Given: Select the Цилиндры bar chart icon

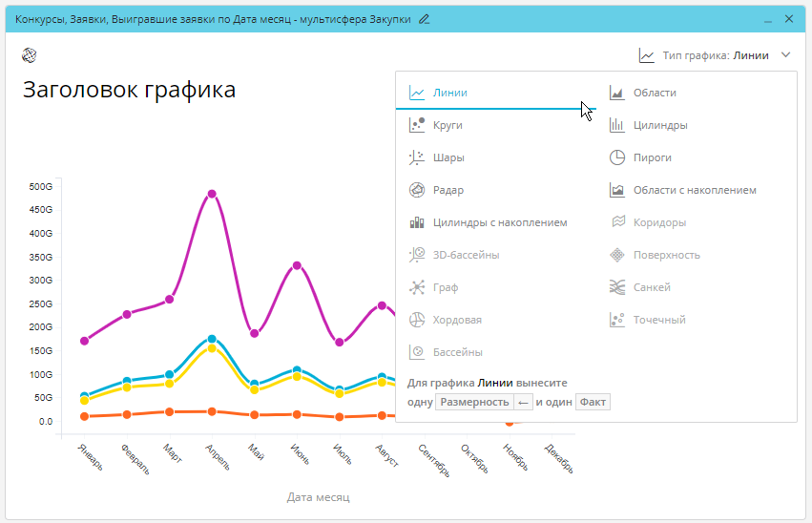Looking at the screenshot, I should tap(617, 125).
